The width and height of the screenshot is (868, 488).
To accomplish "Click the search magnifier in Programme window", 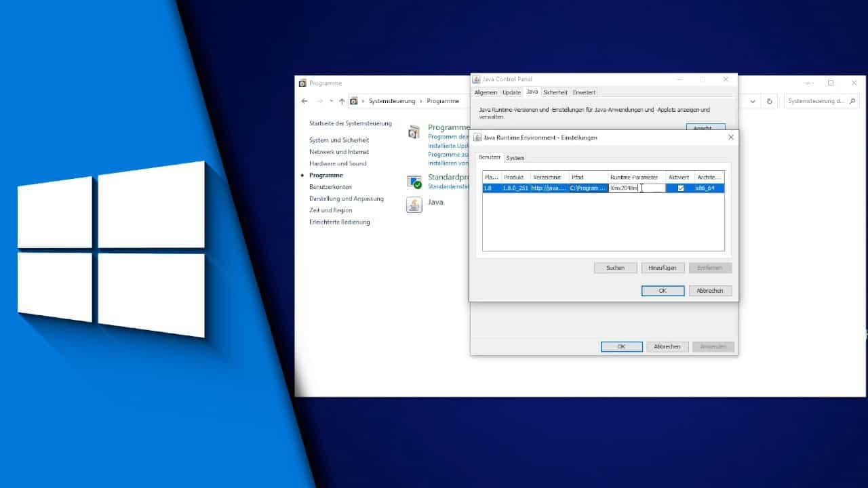I will click(x=852, y=101).
